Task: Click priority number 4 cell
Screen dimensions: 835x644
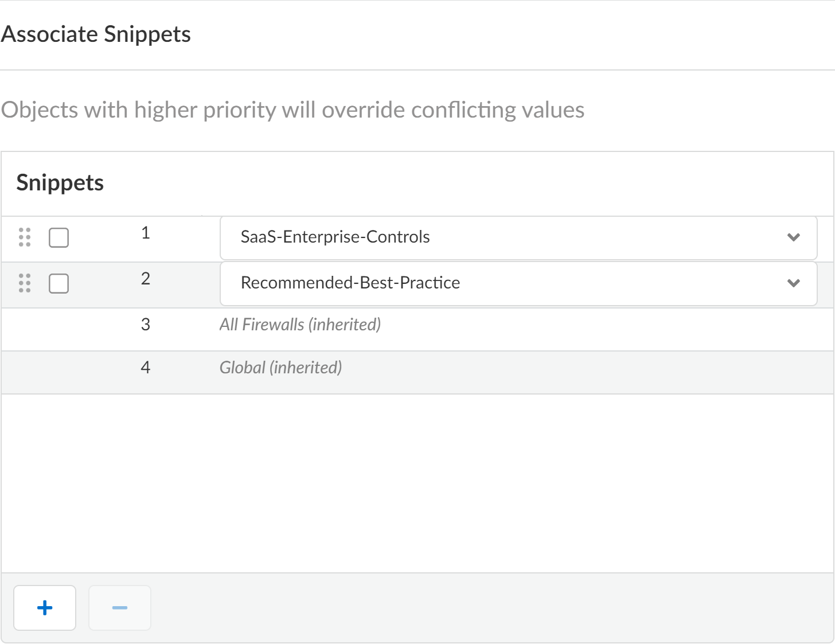Action: click(x=146, y=368)
